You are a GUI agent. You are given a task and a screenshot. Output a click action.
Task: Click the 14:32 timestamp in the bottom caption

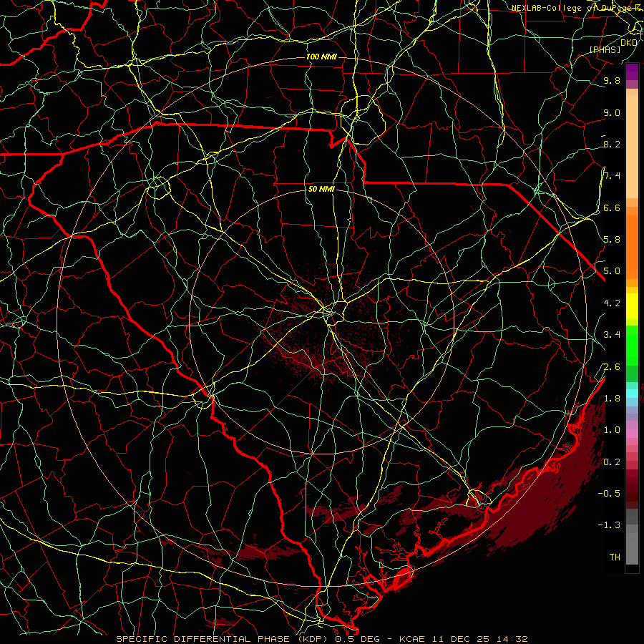tap(512, 639)
